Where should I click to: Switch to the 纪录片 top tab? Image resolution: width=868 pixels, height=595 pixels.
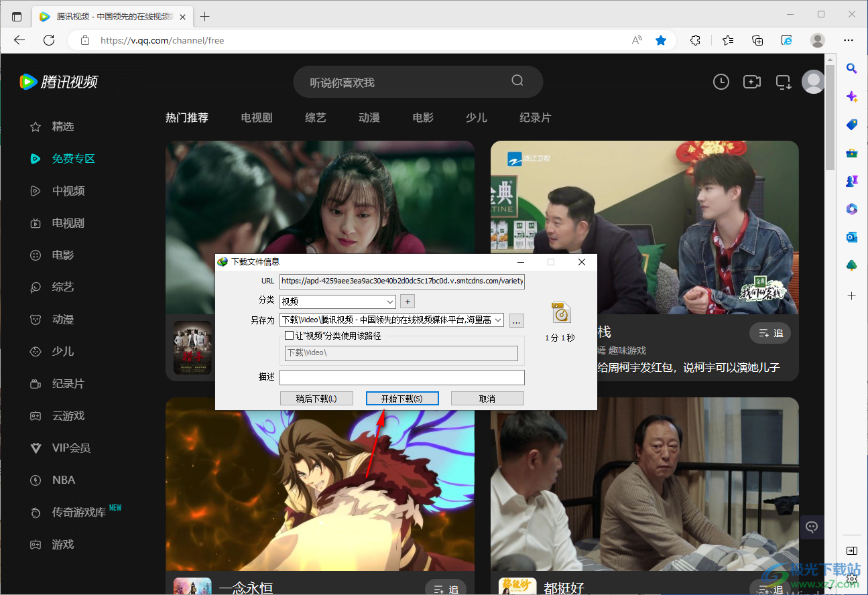coord(536,117)
